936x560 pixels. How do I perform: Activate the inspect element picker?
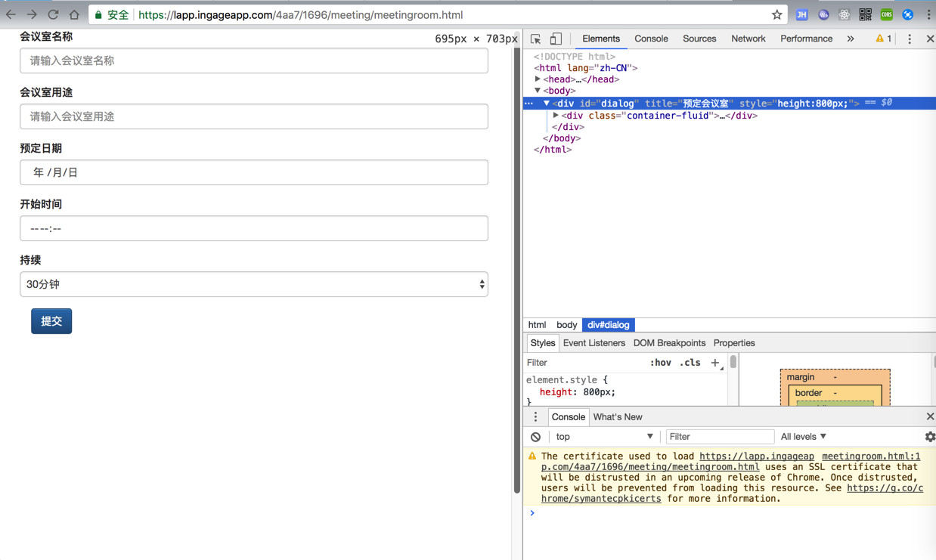(535, 39)
